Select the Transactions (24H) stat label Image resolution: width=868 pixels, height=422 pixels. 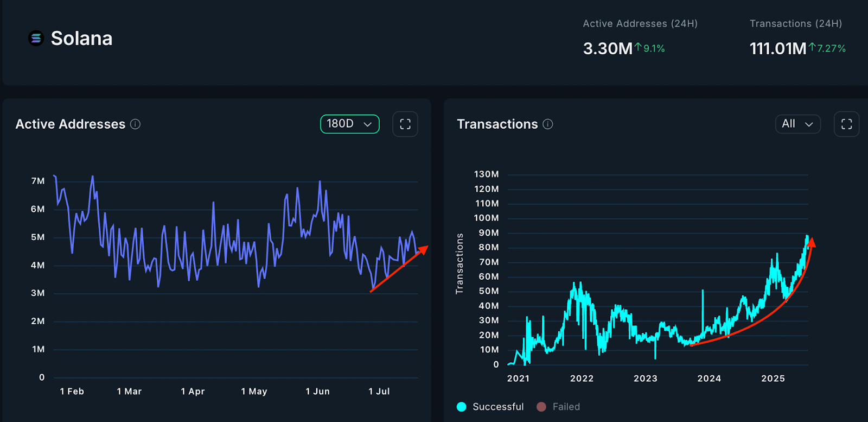(796, 24)
